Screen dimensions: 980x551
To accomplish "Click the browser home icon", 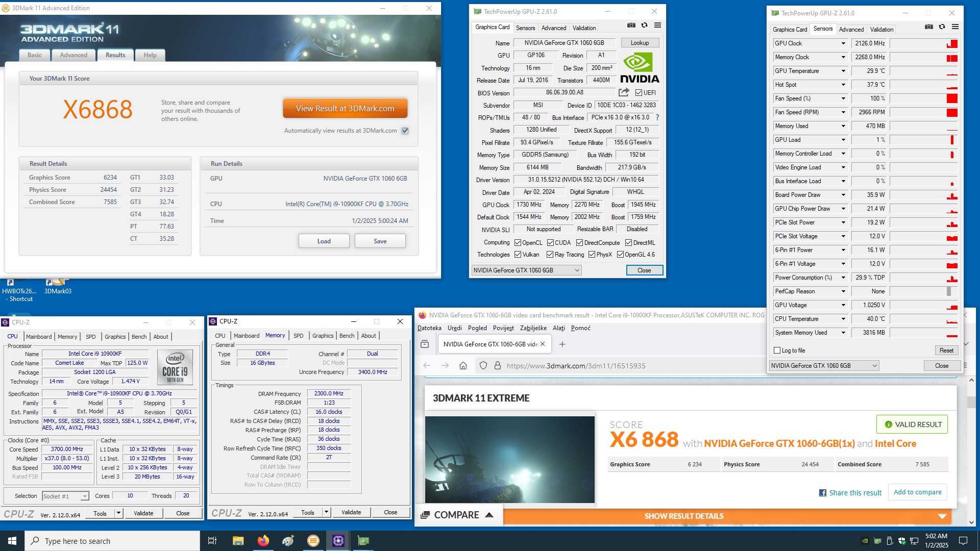I will tap(463, 366).
